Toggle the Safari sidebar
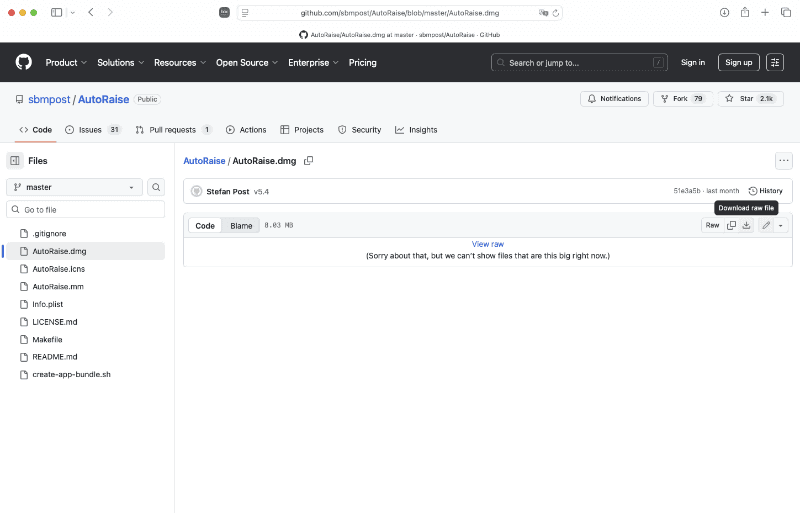800x513 pixels. [56, 13]
